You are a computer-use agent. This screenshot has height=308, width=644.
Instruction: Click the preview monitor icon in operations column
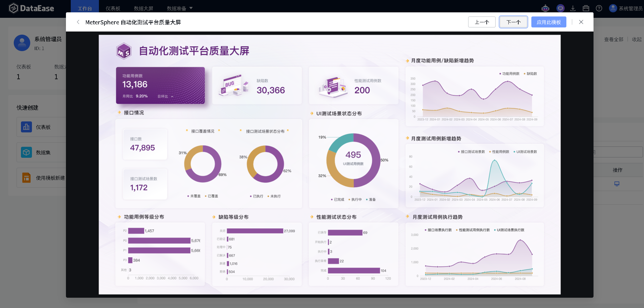tap(617, 184)
